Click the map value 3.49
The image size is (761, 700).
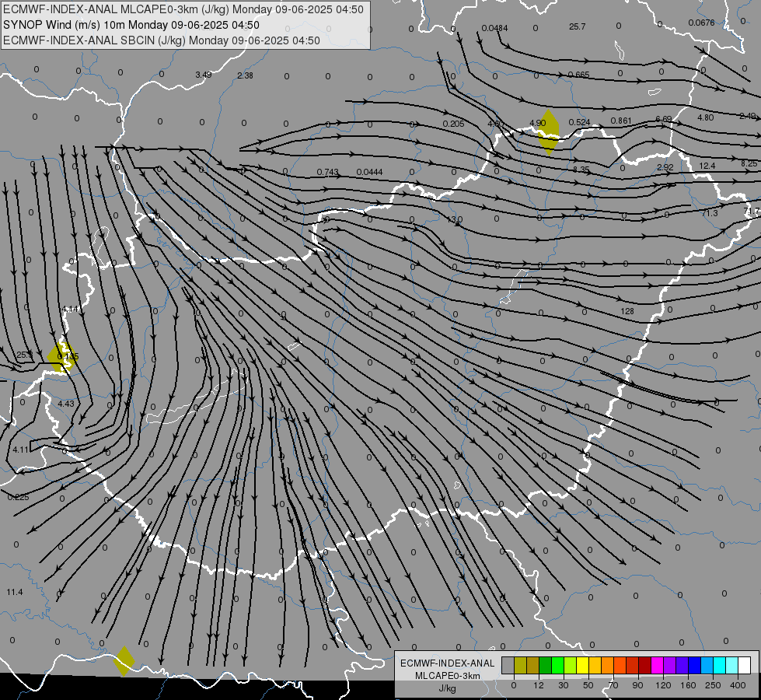tap(204, 75)
